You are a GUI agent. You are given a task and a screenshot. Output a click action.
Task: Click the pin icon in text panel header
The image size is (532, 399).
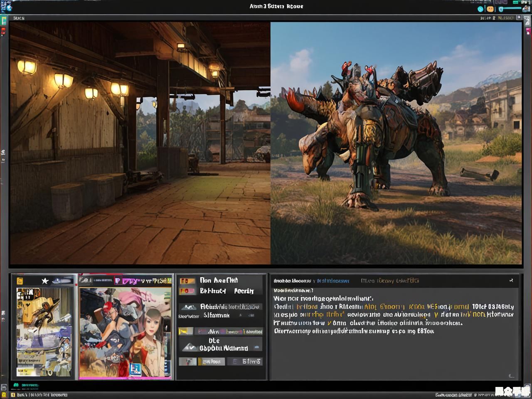[x=511, y=281]
